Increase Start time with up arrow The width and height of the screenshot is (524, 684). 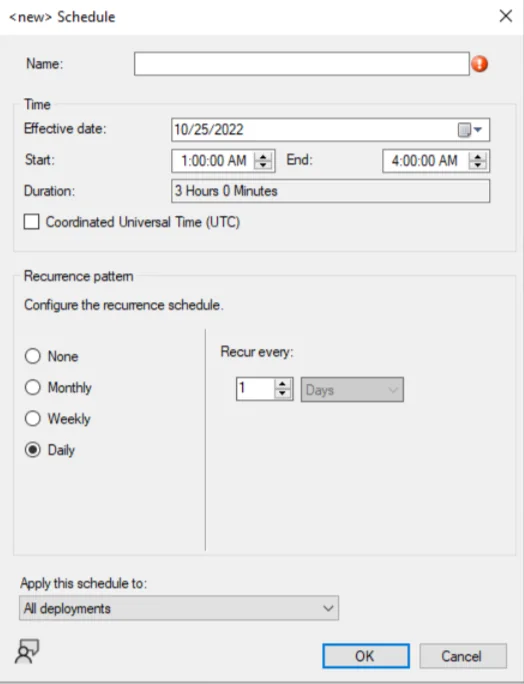click(x=263, y=157)
